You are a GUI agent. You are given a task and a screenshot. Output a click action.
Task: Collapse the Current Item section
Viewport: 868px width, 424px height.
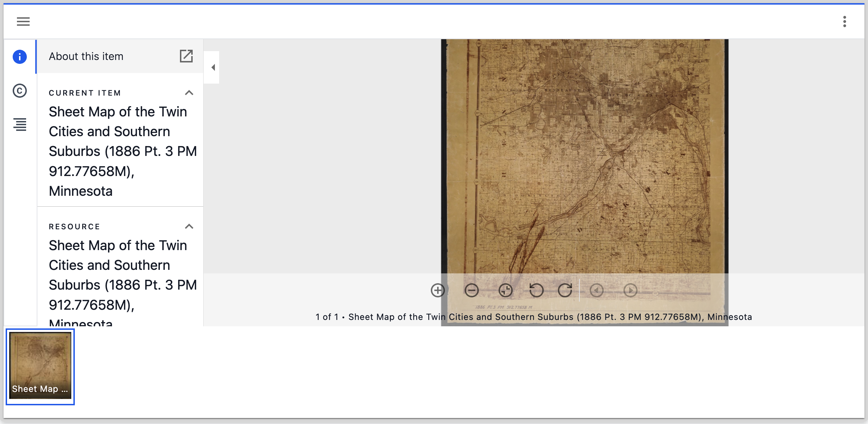[189, 93]
